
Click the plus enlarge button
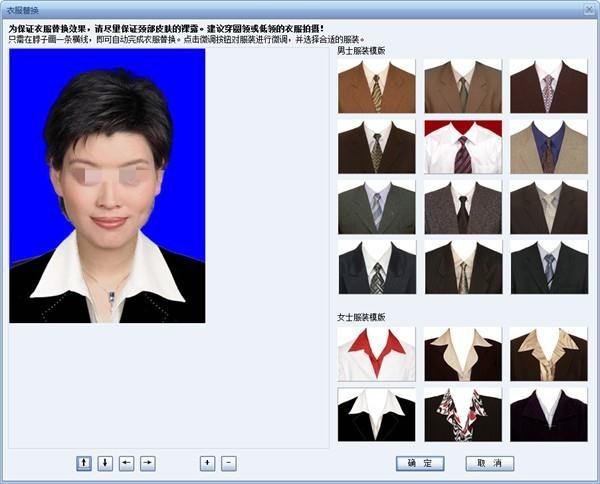pyautogui.click(x=207, y=463)
